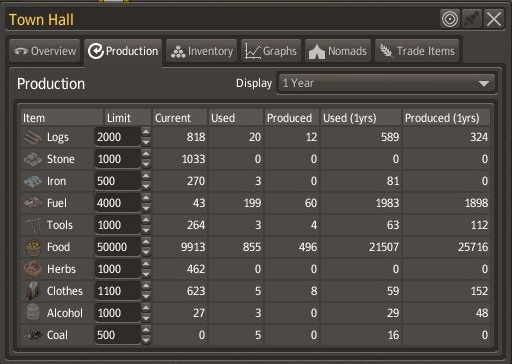Click the Food produced value 25716
Viewport: 512px width, 364px height.
pos(473,247)
